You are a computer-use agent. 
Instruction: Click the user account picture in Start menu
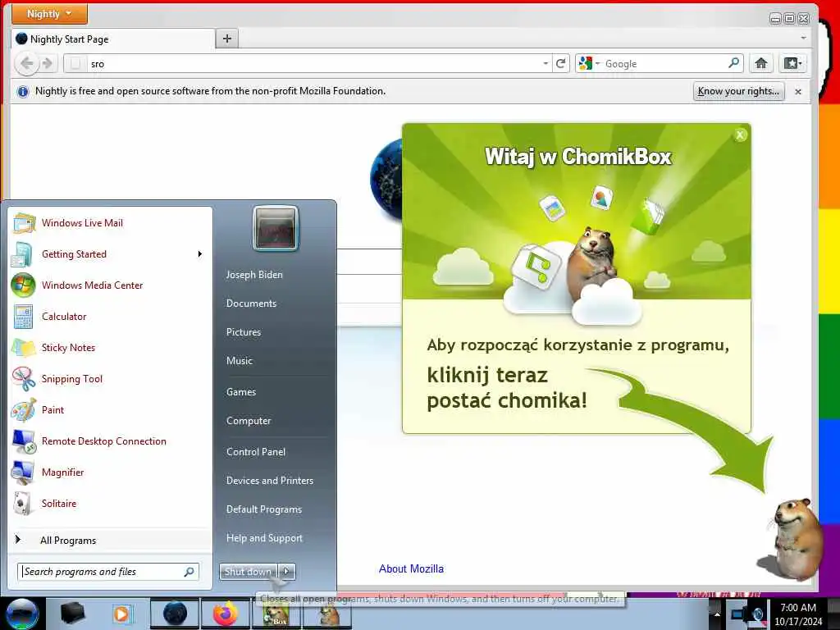(276, 228)
